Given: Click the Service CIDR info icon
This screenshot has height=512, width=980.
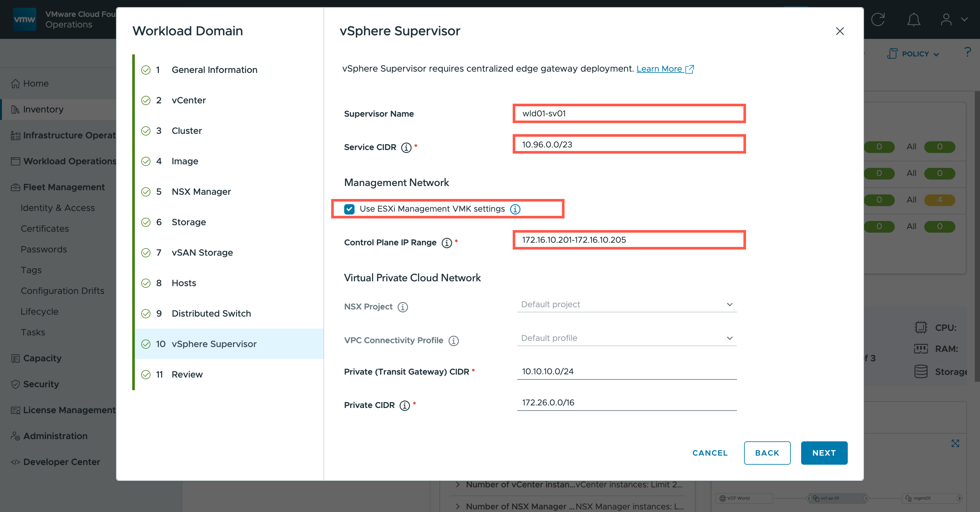Looking at the screenshot, I should click(x=406, y=147).
